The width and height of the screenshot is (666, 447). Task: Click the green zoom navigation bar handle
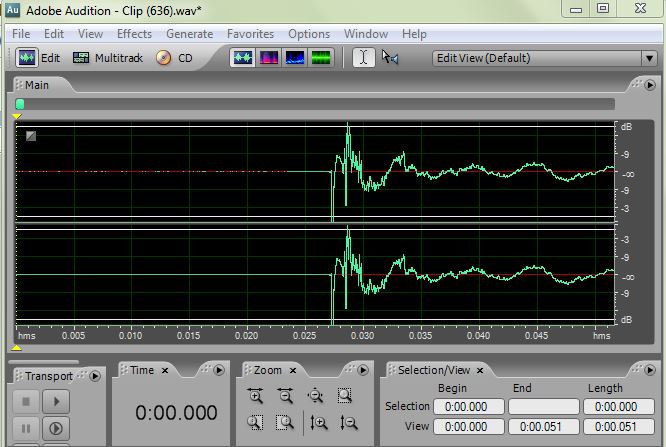click(20, 104)
